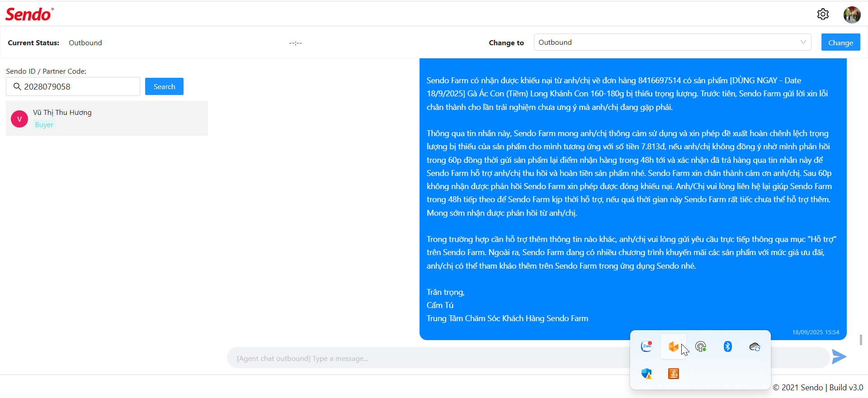
Task: Open Bluetooth tray icon
Action: coord(727,346)
